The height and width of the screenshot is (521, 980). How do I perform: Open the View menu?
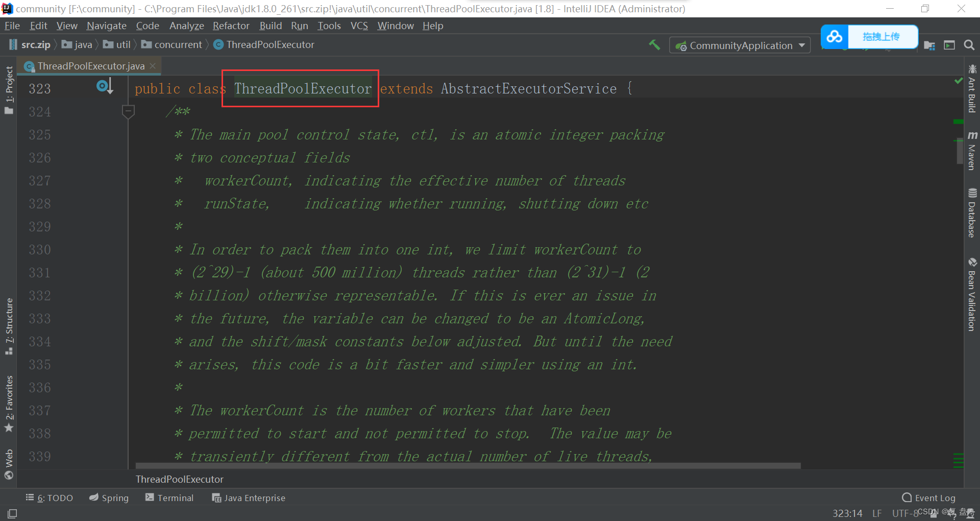(67, 26)
